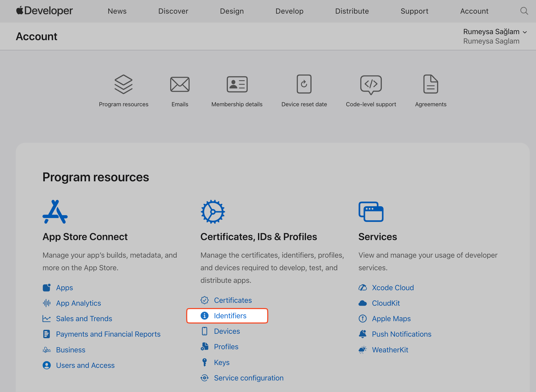The height and width of the screenshot is (392, 536).
Task: Open Agreements using the document icon
Action: pyautogui.click(x=430, y=84)
